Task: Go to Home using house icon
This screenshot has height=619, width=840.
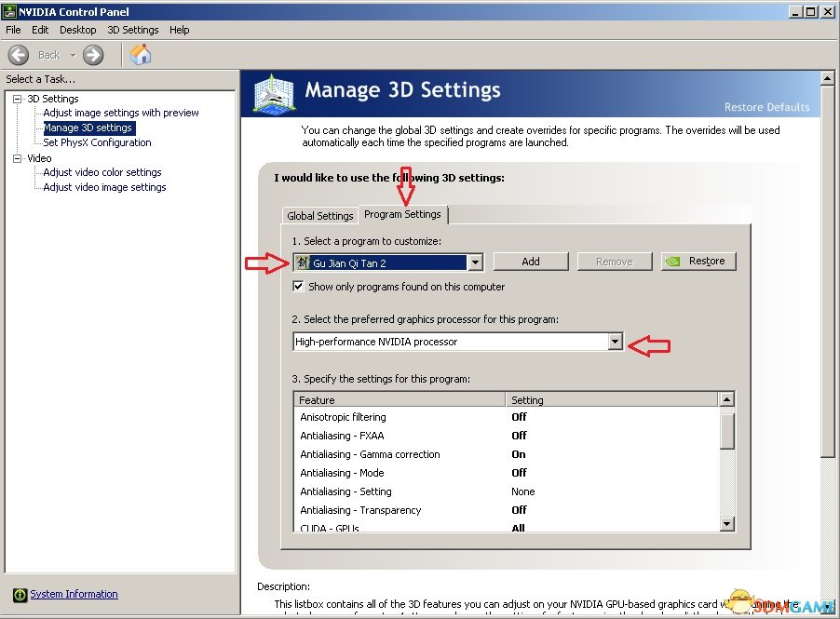Action: 141,55
